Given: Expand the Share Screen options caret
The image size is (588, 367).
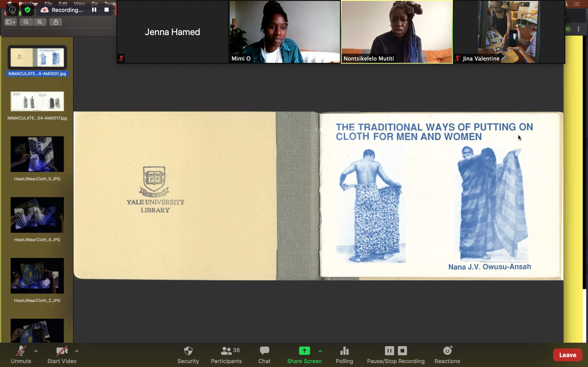Looking at the screenshot, I should (320, 351).
